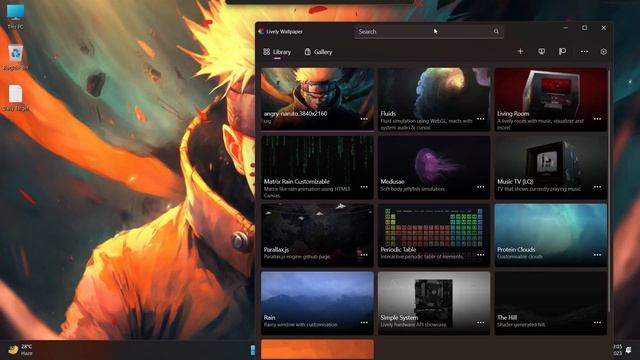This screenshot has width=640, height=360.
Task: Open the control panel flag icon
Action: click(x=562, y=51)
